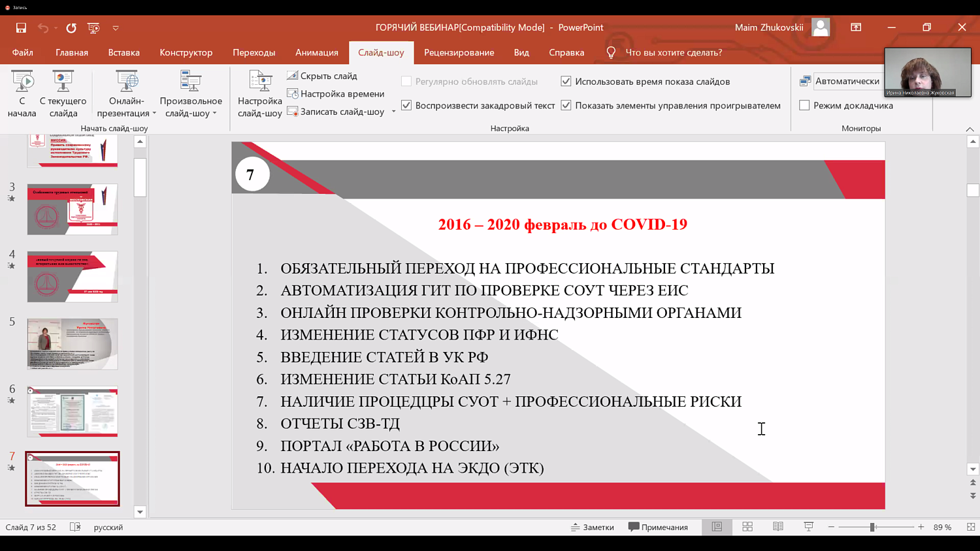This screenshot has height=551, width=980.
Task: Open the Файл tab
Action: coord(22,52)
